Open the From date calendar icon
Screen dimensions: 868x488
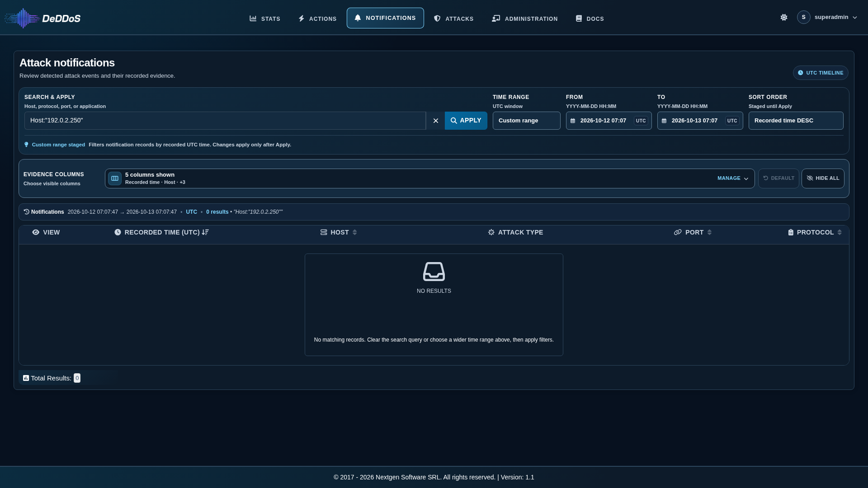click(573, 121)
